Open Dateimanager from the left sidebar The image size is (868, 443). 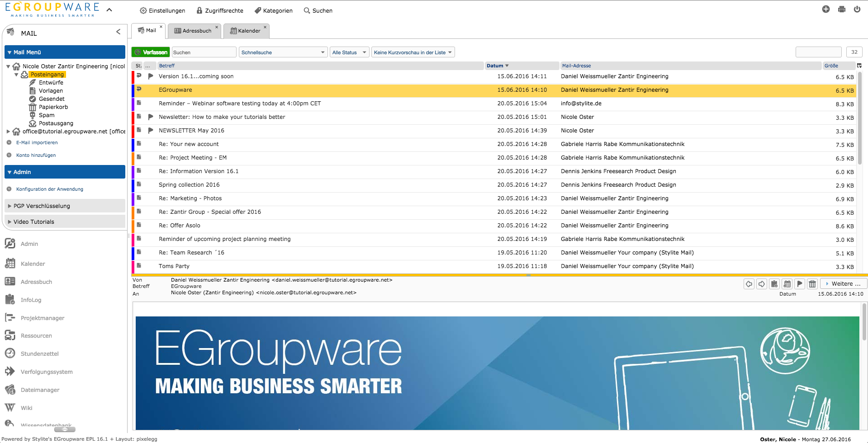[40, 390]
